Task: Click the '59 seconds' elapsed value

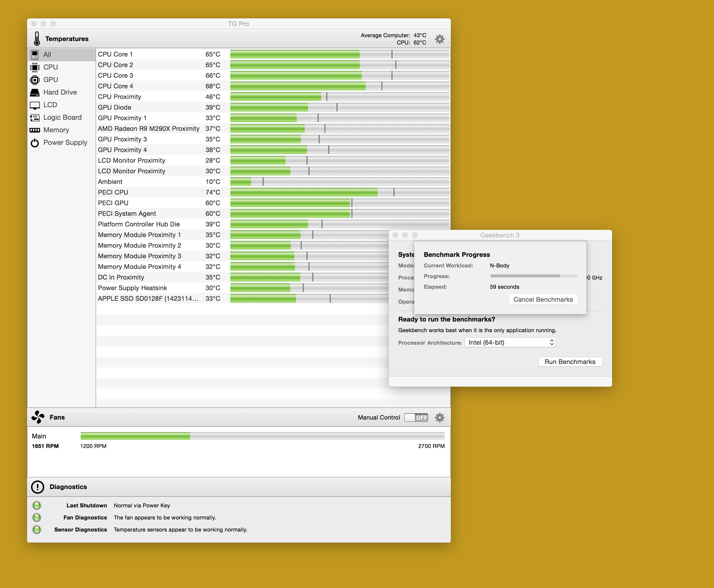Action: pyautogui.click(x=504, y=287)
